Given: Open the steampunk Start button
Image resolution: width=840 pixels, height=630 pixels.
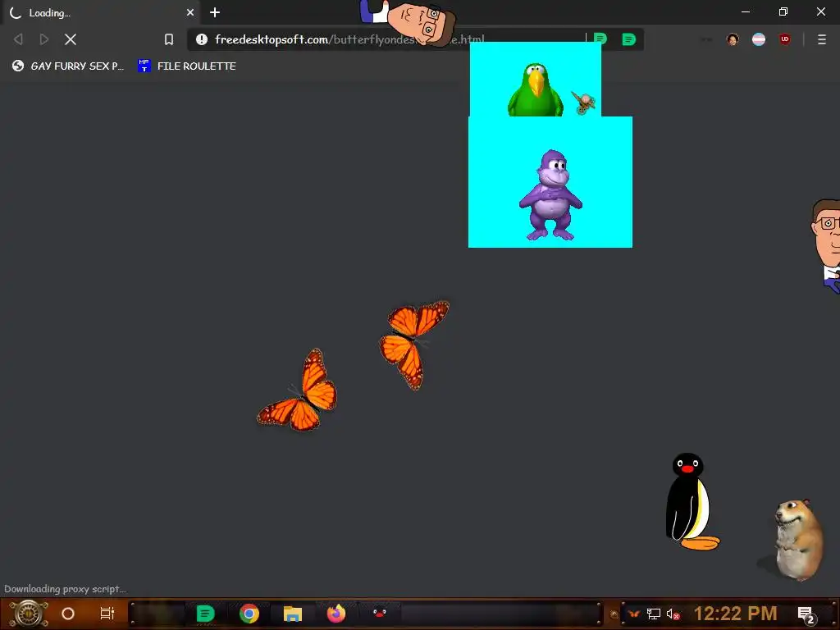Looking at the screenshot, I should [x=29, y=614].
